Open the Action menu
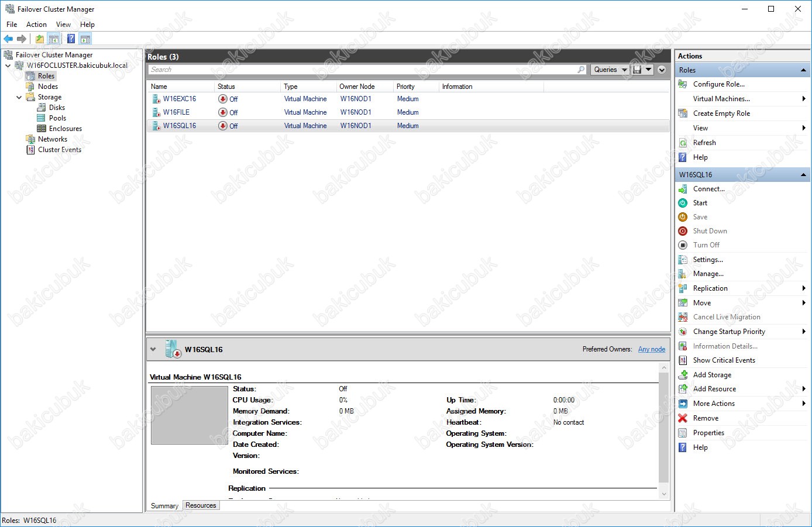 point(36,25)
